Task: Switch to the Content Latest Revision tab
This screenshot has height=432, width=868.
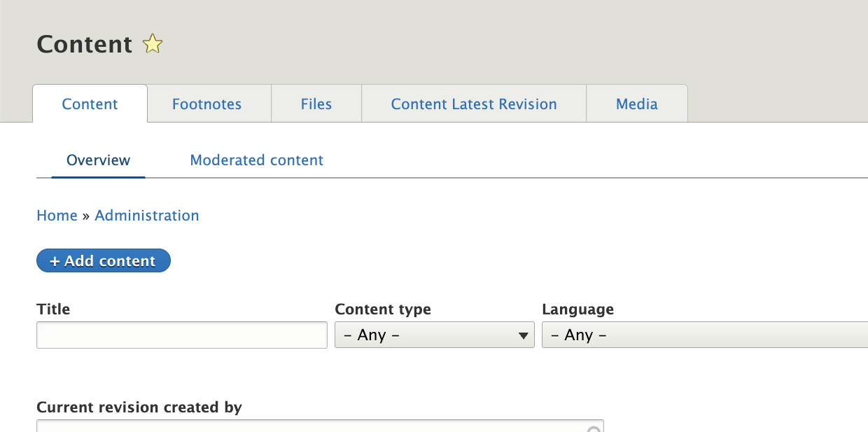Action: 473,103
